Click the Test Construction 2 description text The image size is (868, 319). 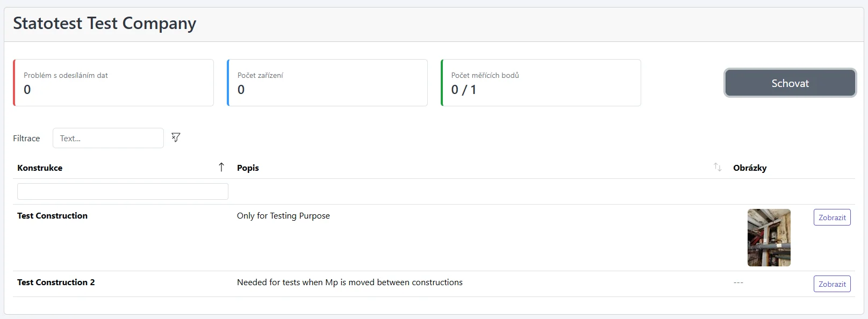[x=349, y=282]
